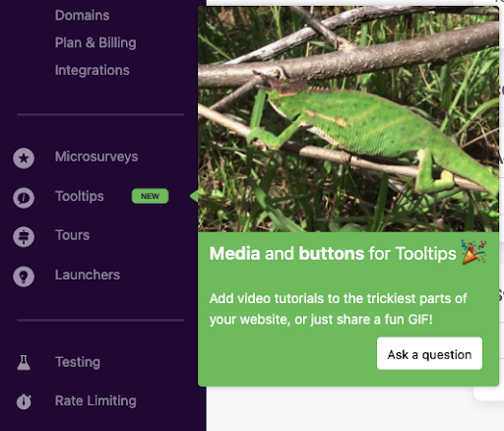Viewport: 504px width, 431px height.
Task: Open the Domains settings page
Action: point(82,16)
